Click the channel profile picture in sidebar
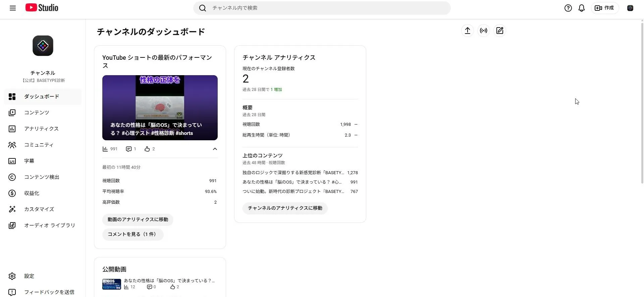644x297 pixels. coord(43,46)
